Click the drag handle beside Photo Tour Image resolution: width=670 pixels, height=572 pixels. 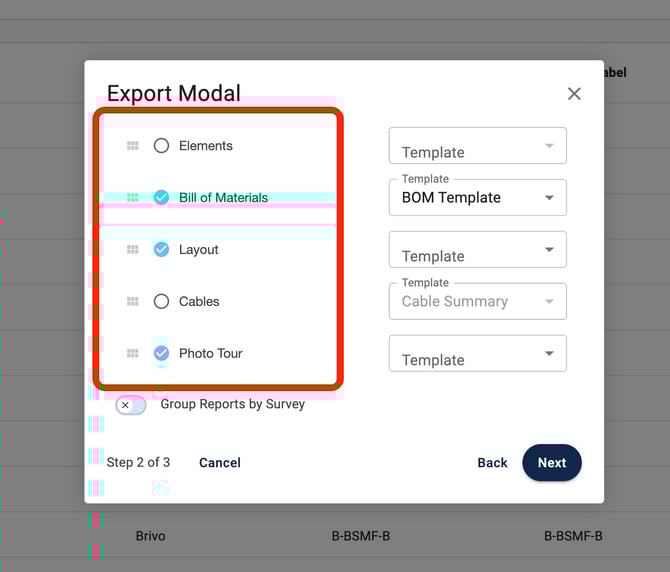click(132, 354)
